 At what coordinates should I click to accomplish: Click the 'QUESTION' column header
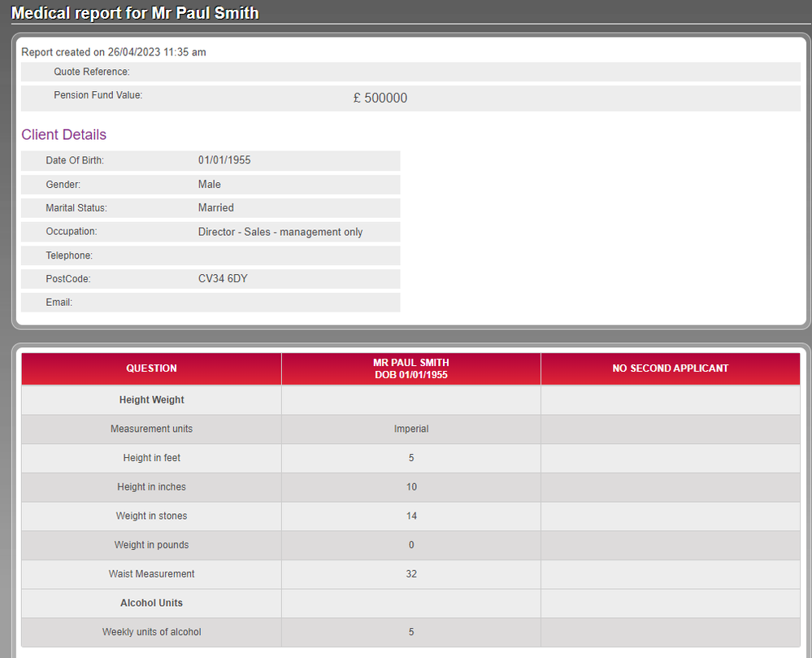click(151, 369)
